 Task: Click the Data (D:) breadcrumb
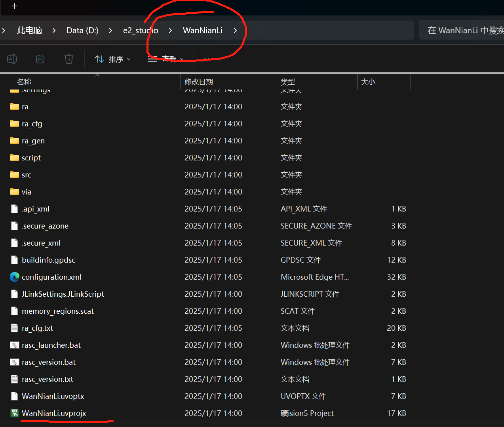pos(82,30)
